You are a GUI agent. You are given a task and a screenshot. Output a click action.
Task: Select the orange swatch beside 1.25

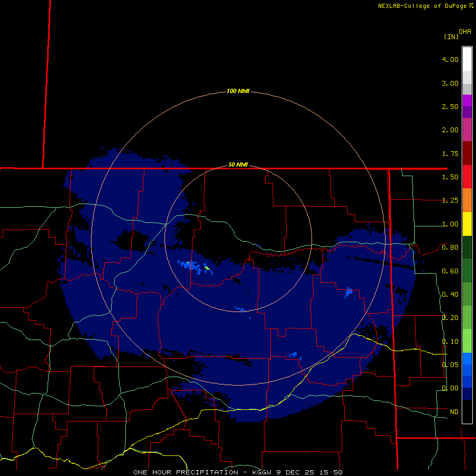(467, 200)
